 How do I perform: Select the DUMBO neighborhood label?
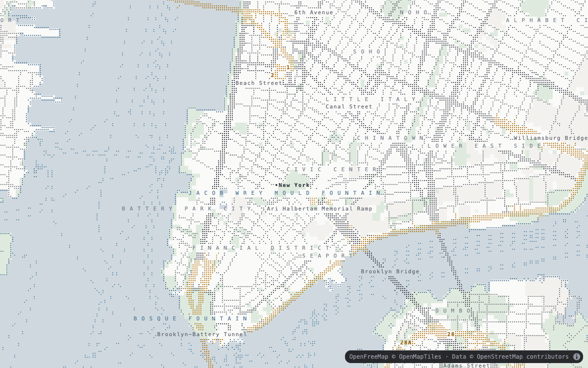[454, 311]
